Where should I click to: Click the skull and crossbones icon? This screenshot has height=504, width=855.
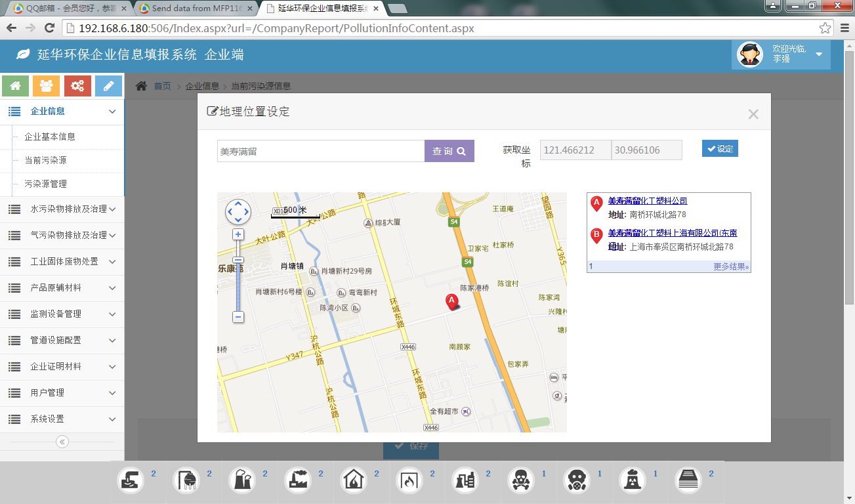pos(521,480)
